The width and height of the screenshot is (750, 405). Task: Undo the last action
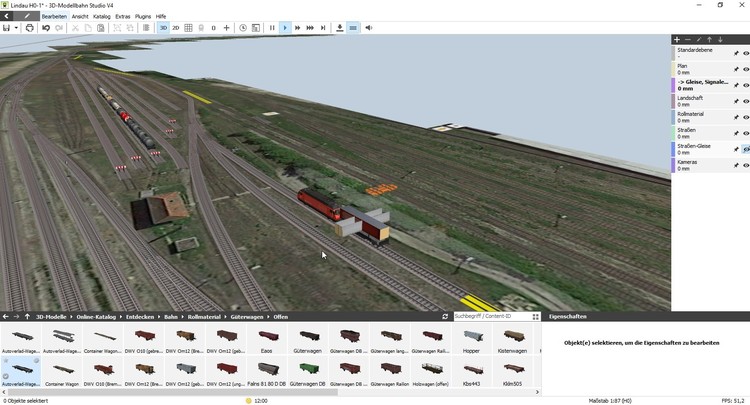click(46, 28)
